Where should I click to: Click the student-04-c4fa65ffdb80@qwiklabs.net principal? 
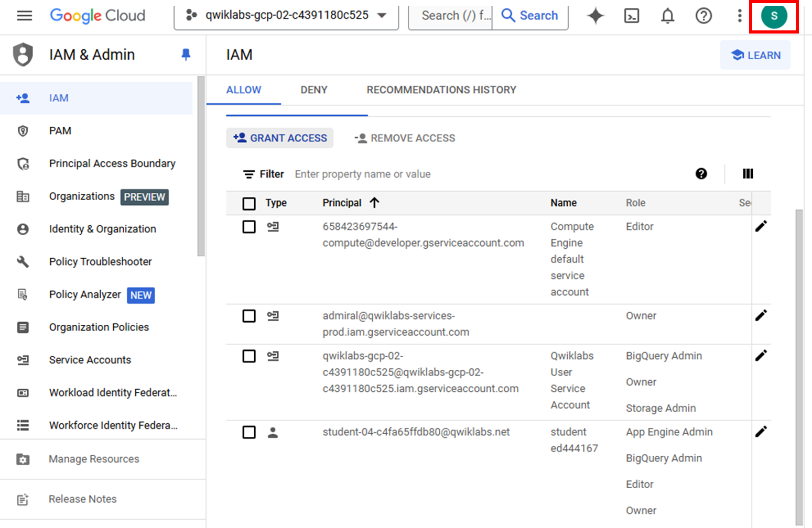click(416, 432)
